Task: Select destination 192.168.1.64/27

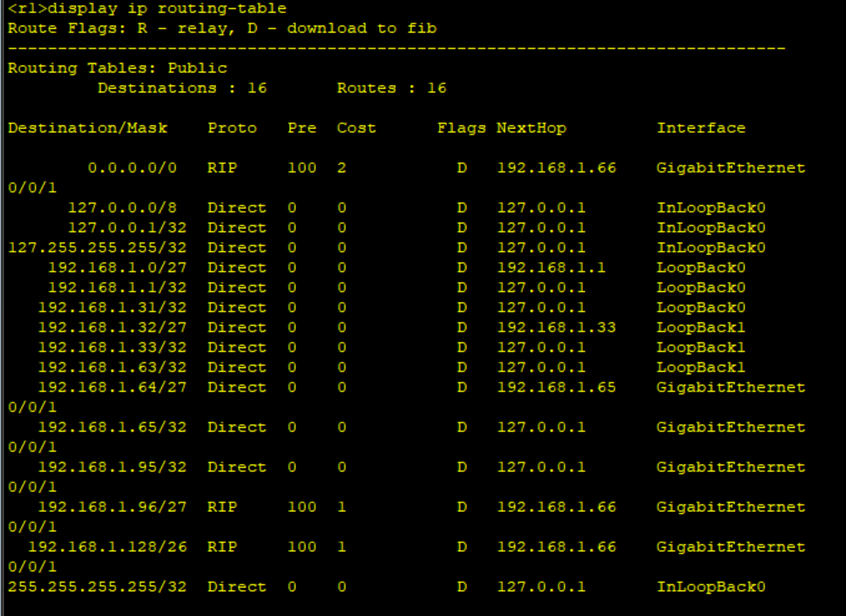Action: coord(112,387)
